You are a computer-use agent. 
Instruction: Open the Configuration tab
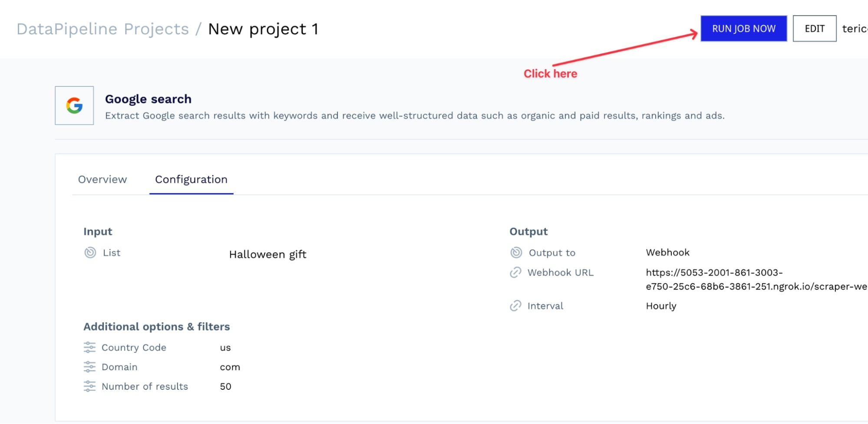point(191,179)
